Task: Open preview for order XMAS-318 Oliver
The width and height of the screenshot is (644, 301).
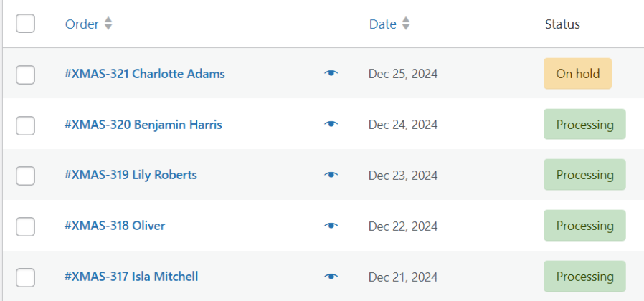Action: point(331,226)
